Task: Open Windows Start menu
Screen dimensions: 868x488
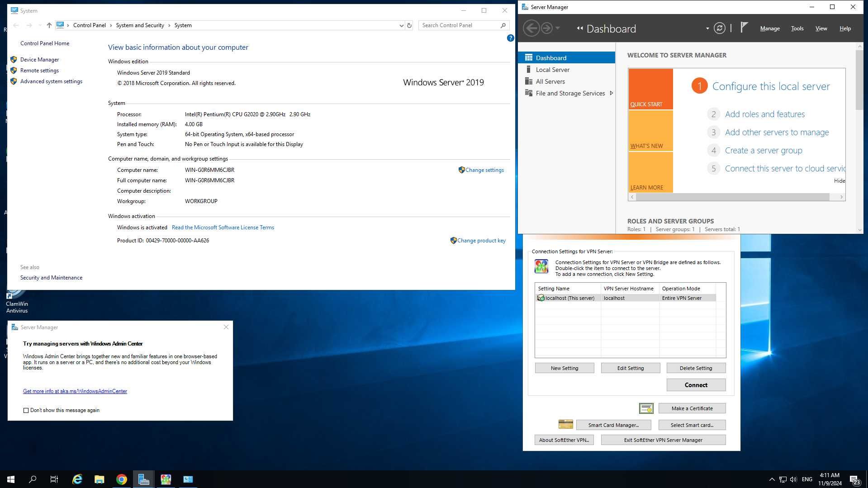Action: pos(11,479)
